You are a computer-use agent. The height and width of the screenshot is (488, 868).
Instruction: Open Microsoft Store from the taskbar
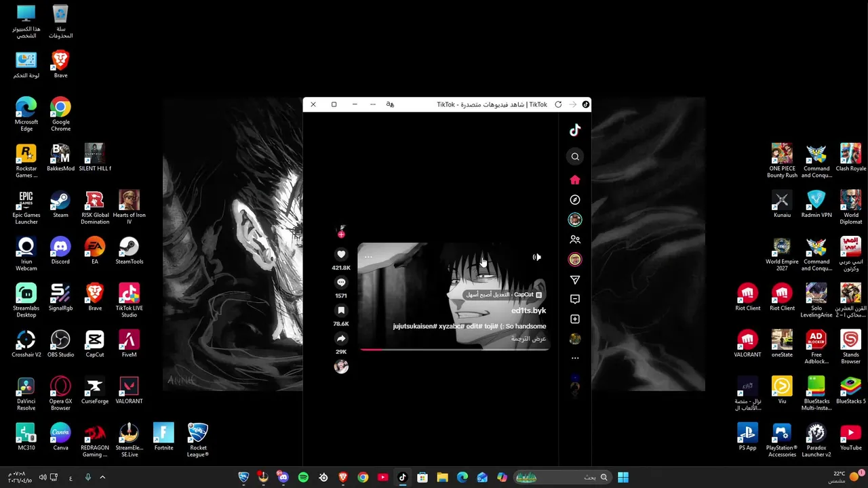422,477
